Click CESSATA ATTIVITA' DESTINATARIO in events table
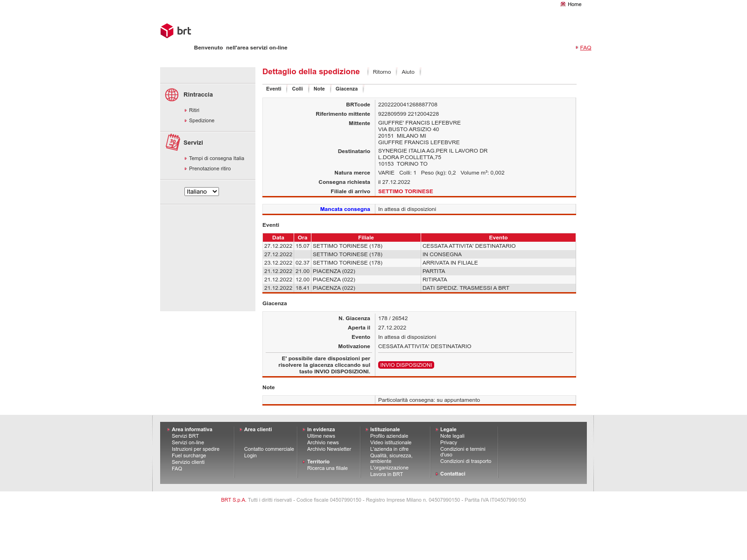The image size is (747, 560). pyautogui.click(x=469, y=246)
